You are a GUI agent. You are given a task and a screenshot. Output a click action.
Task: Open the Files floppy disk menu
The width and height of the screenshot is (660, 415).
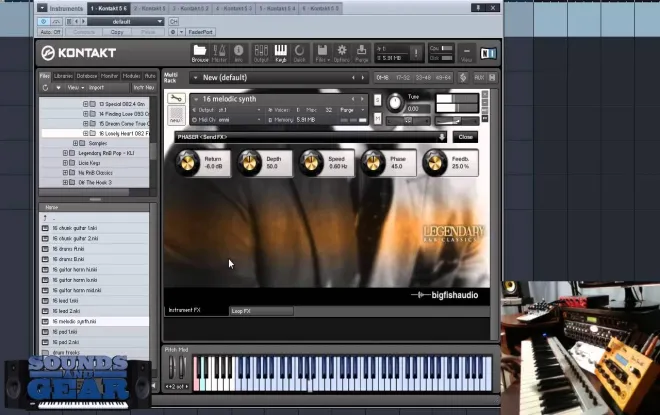click(322, 53)
